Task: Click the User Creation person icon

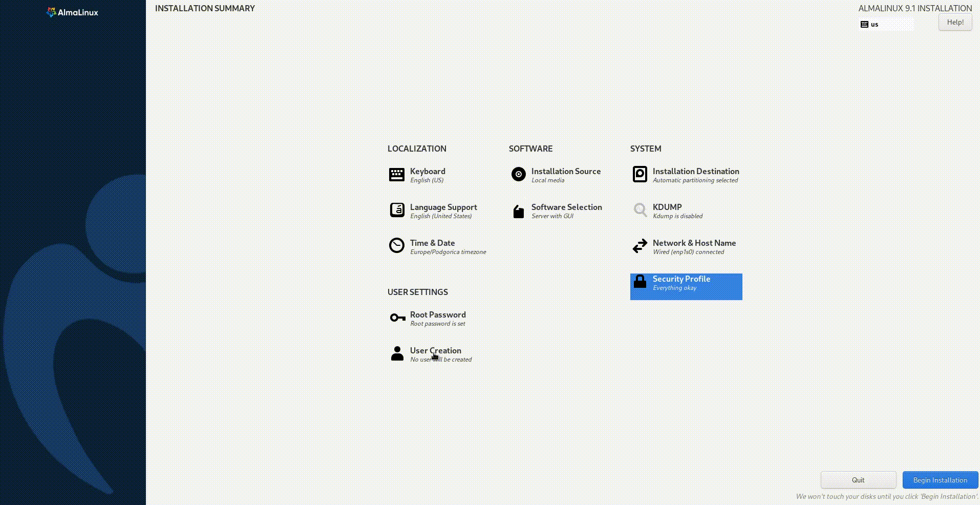Action: pyautogui.click(x=397, y=354)
